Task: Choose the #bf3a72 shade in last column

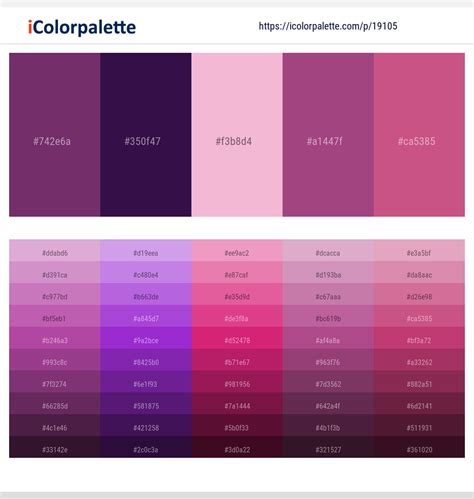Action: point(419,338)
